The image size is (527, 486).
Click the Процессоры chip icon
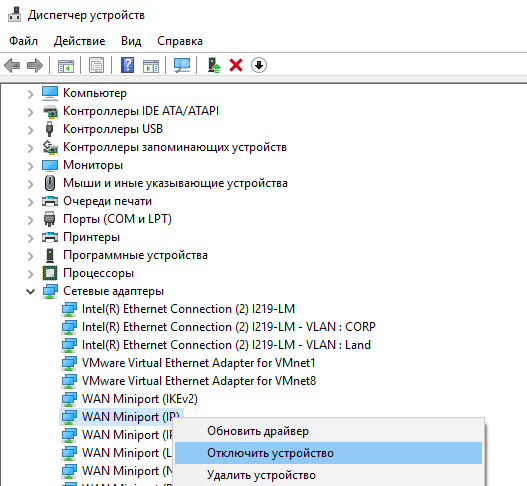point(50,273)
